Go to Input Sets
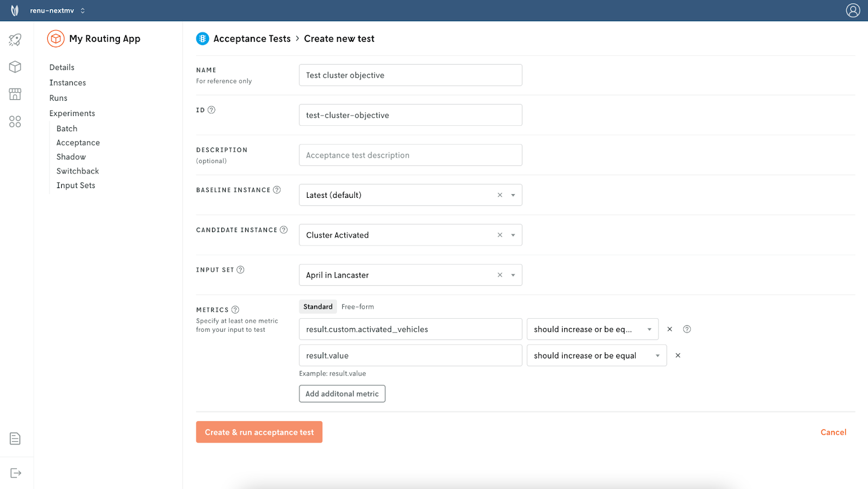The width and height of the screenshot is (868, 489). tap(76, 185)
